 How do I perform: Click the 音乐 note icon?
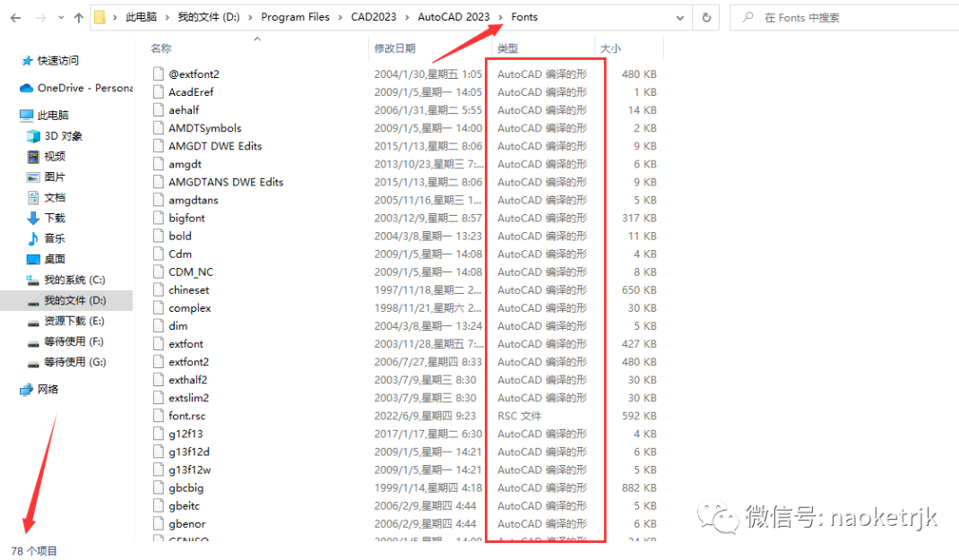click(33, 238)
